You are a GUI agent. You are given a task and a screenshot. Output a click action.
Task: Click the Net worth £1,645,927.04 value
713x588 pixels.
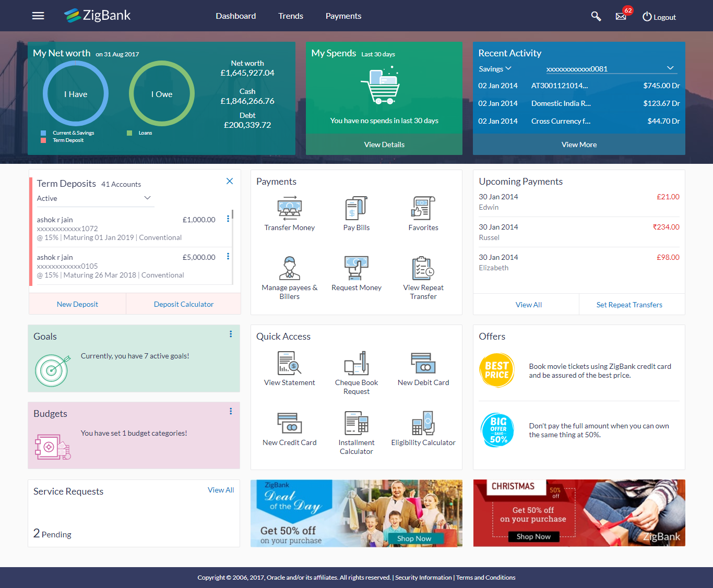(x=247, y=73)
